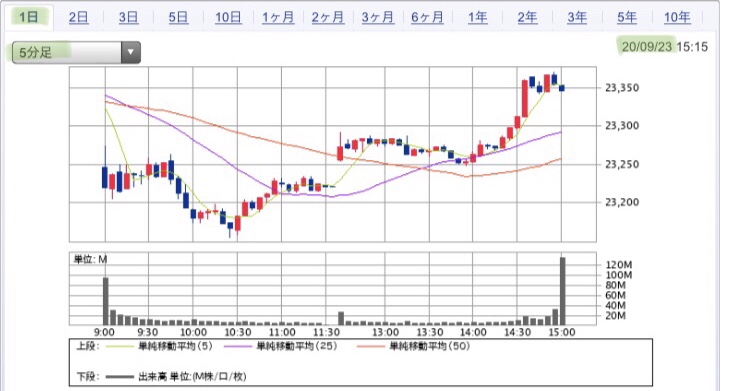Switch to the 2日 period tab
The image size is (731, 391).
(x=78, y=18)
